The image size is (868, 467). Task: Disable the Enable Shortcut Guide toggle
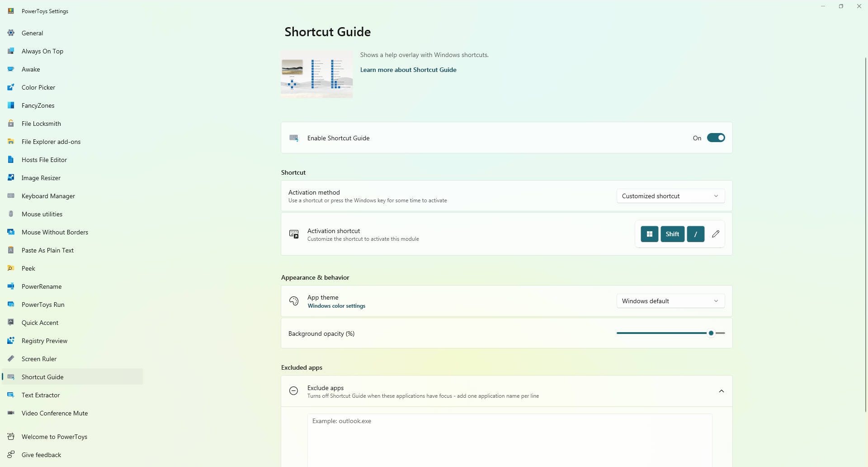(x=716, y=138)
